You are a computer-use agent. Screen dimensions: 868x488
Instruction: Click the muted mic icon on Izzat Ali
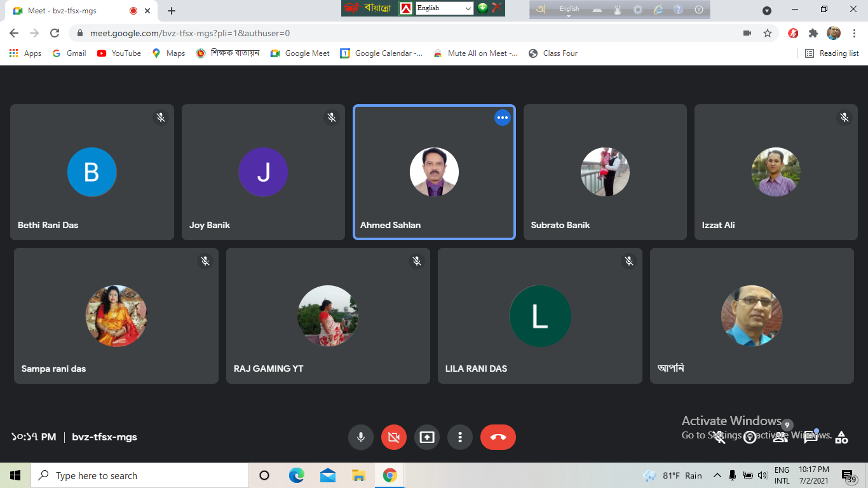[844, 118]
